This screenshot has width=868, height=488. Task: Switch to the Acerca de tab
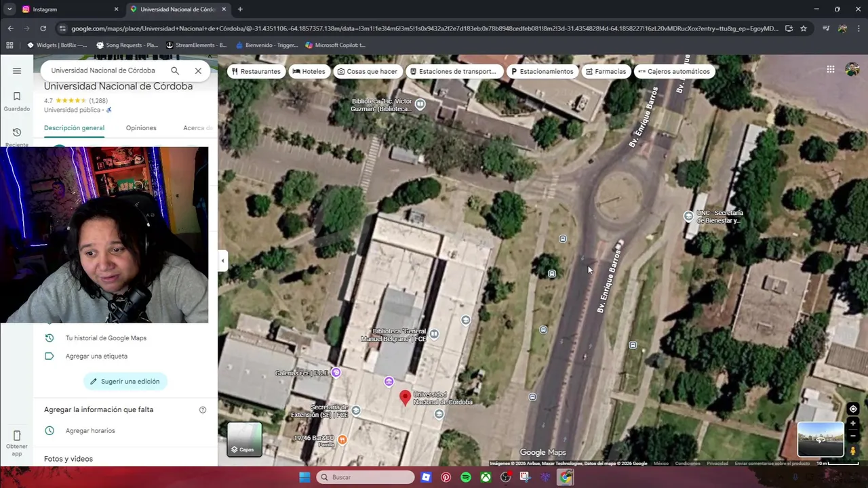pyautogui.click(x=198, y=128)
